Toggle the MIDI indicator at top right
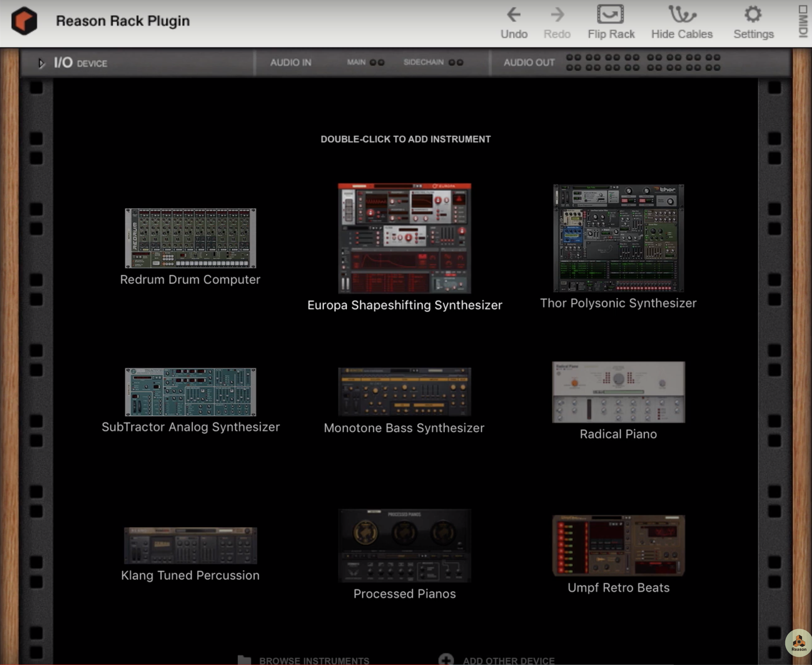812x665 pixels. 803,21
